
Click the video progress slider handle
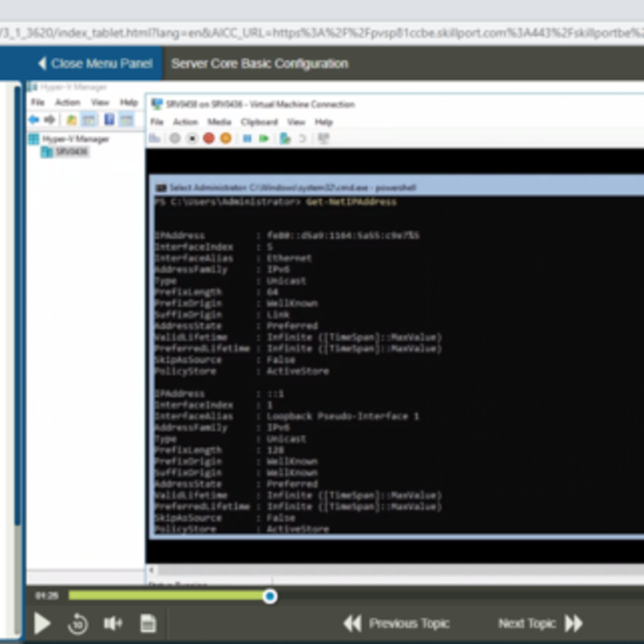pos(270,596)
